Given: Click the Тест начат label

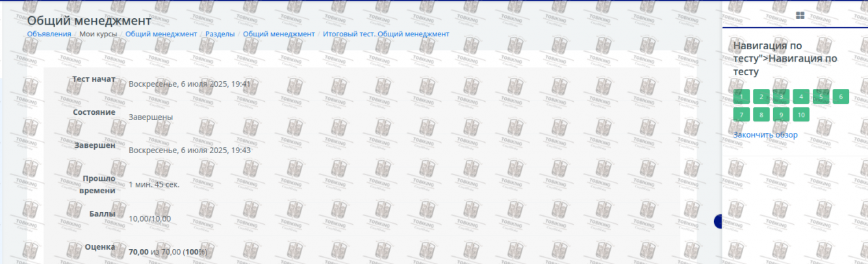Looking at the screenshot, I should coord(94,79).
